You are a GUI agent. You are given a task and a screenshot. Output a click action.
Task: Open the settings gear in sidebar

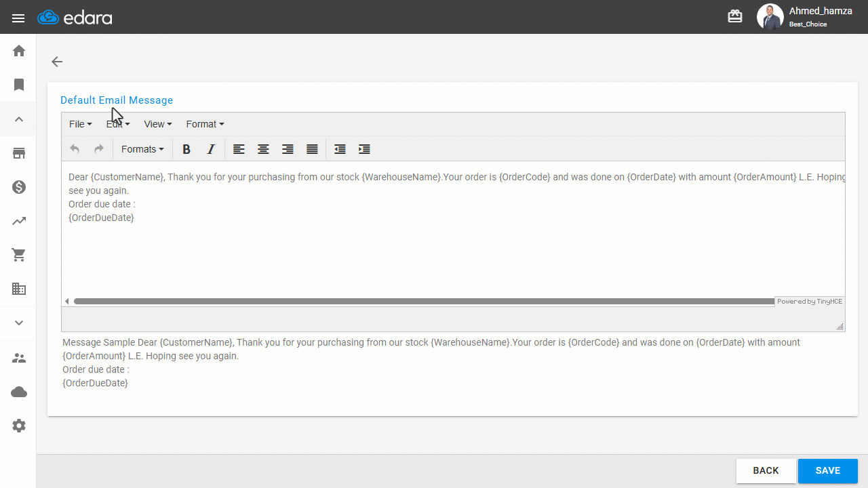pyautogui.click(x=19, y=426)
